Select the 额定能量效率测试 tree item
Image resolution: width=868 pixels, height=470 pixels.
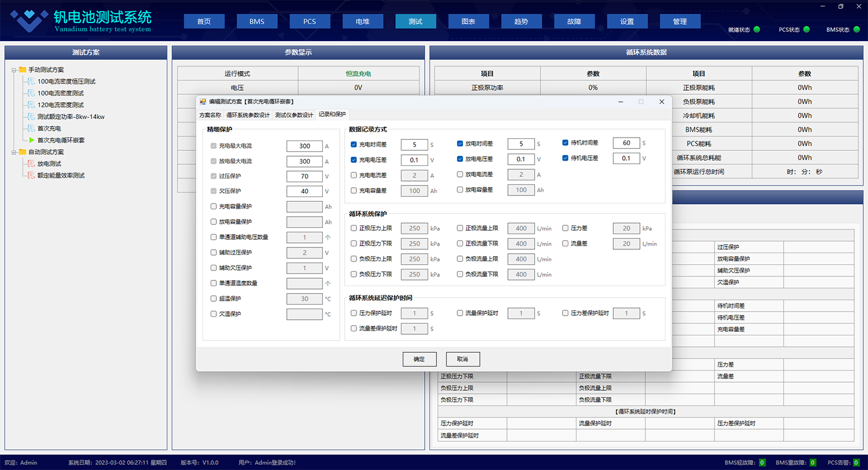(x=61, y=175)
